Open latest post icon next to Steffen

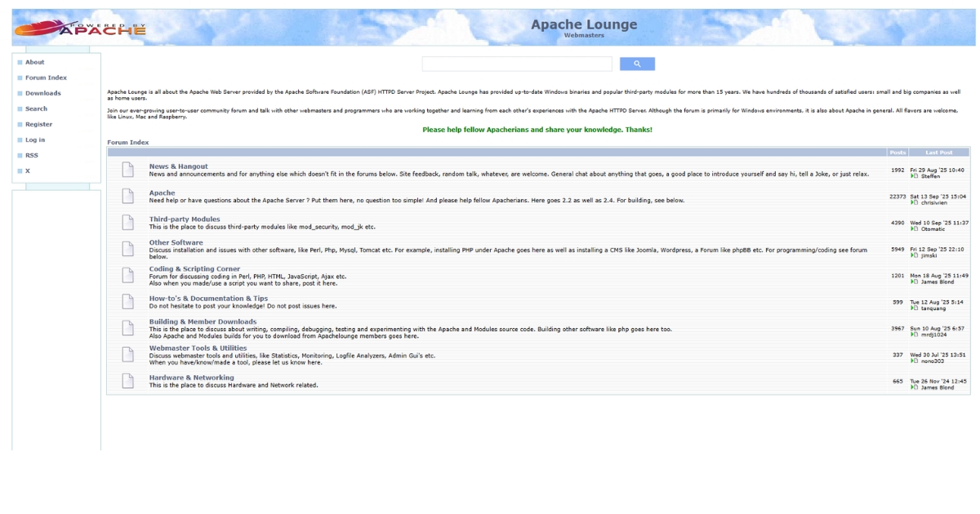click(x=915, y=176)
